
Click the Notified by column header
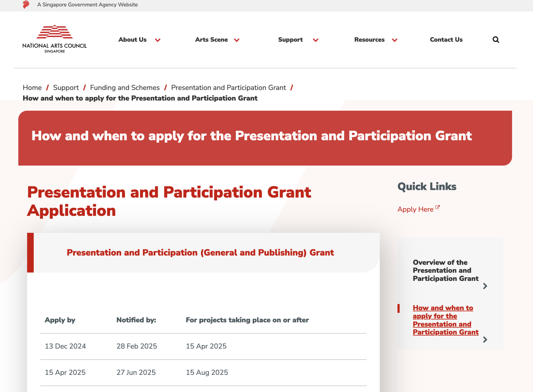(136, 320)
